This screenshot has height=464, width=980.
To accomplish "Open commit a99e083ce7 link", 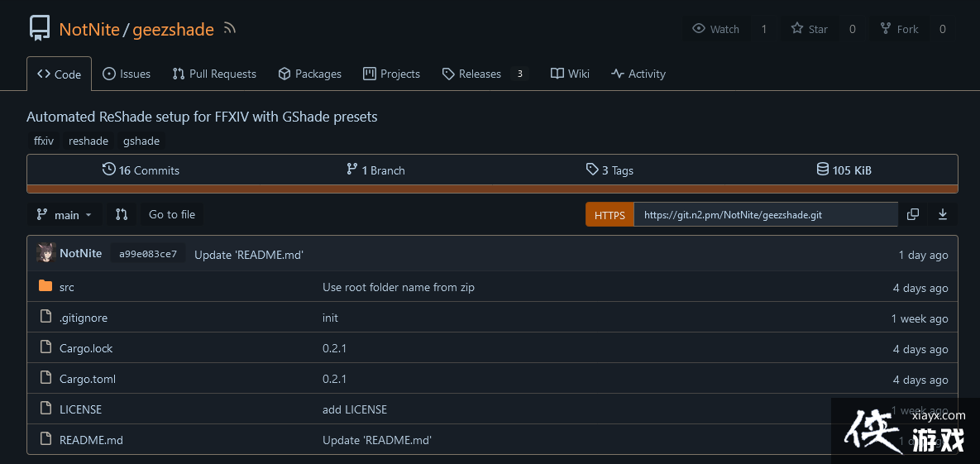I will 148,254.
